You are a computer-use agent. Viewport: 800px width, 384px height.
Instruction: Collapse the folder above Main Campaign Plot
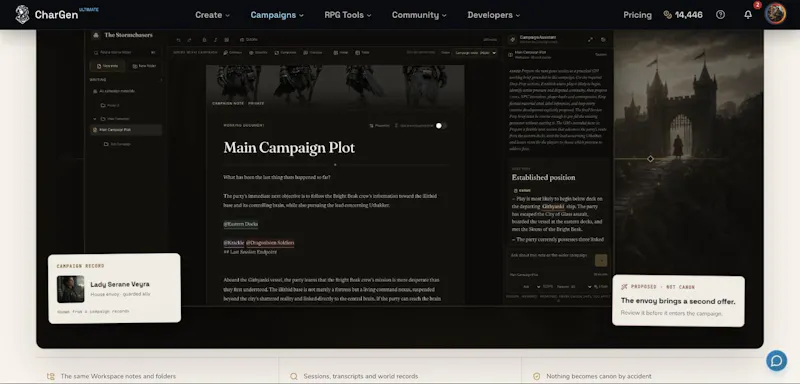(x=94, y=118)
